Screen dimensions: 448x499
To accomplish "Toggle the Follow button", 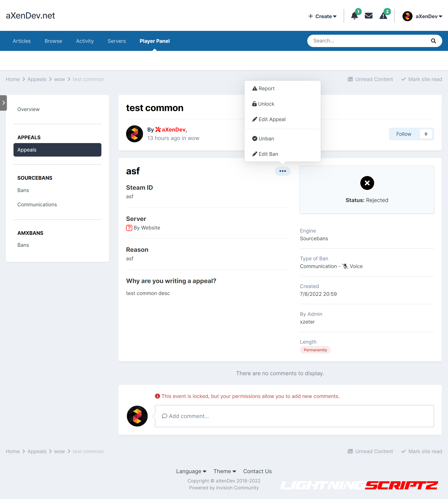I will click(x=403, y=134).
